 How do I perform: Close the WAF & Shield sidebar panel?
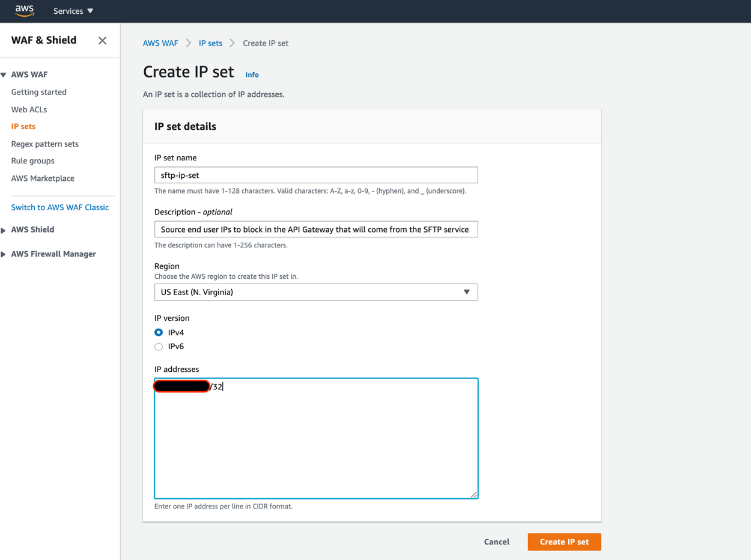[x=102, y=40]
